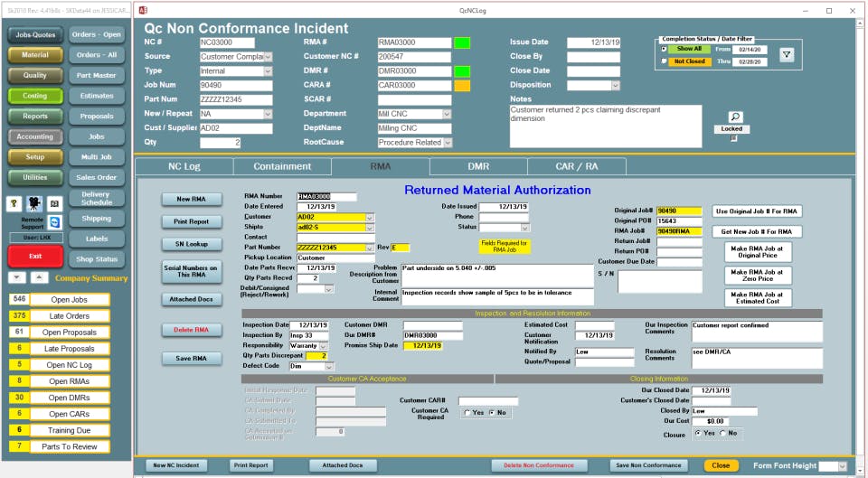Click the green indicator next to RMA #
Screen dimensions: 868x478
point(462,42)
